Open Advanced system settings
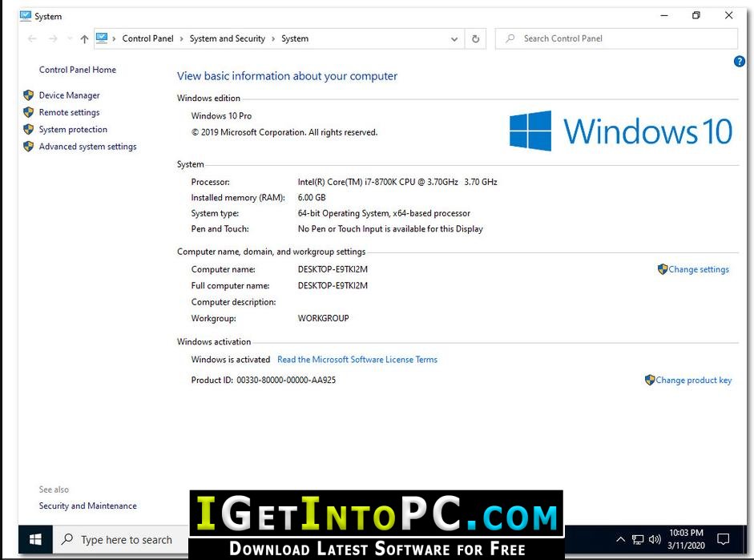 [x=87, y=147]
